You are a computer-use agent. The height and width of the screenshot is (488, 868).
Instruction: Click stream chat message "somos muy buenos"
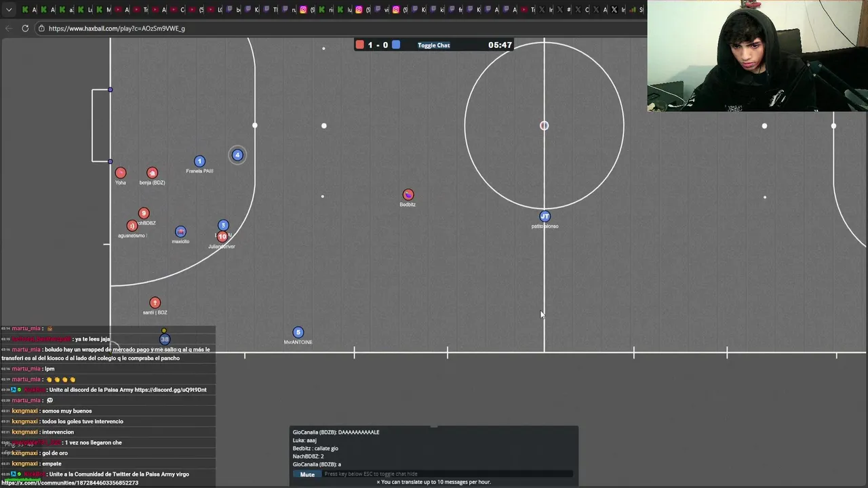tap(66, 411)
